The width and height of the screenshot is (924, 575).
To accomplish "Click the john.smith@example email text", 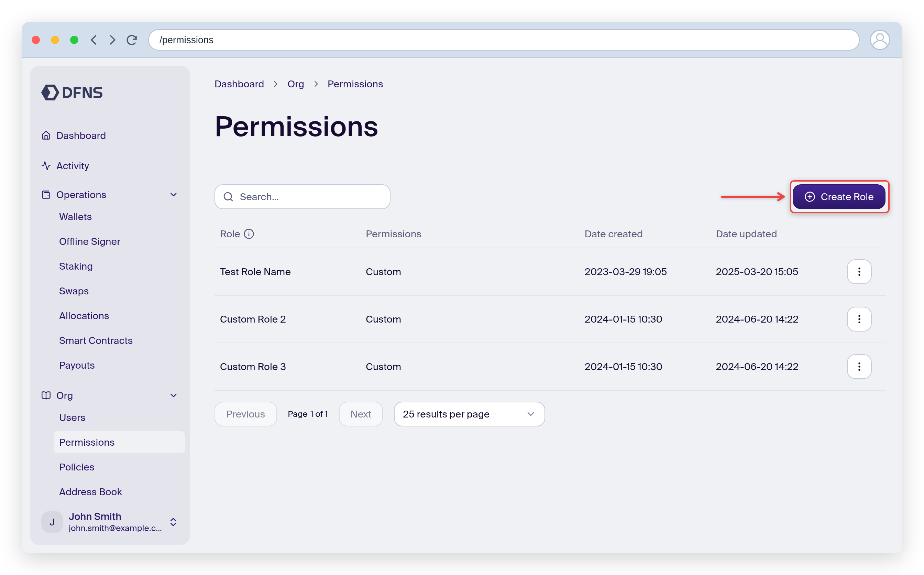I will (115, 528).
